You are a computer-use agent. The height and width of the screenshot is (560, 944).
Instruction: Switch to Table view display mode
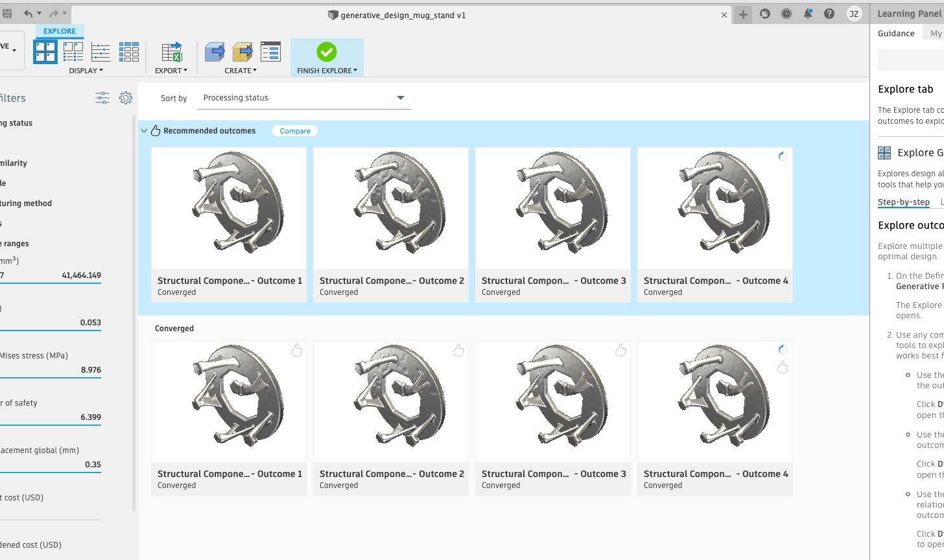[128, 52]
